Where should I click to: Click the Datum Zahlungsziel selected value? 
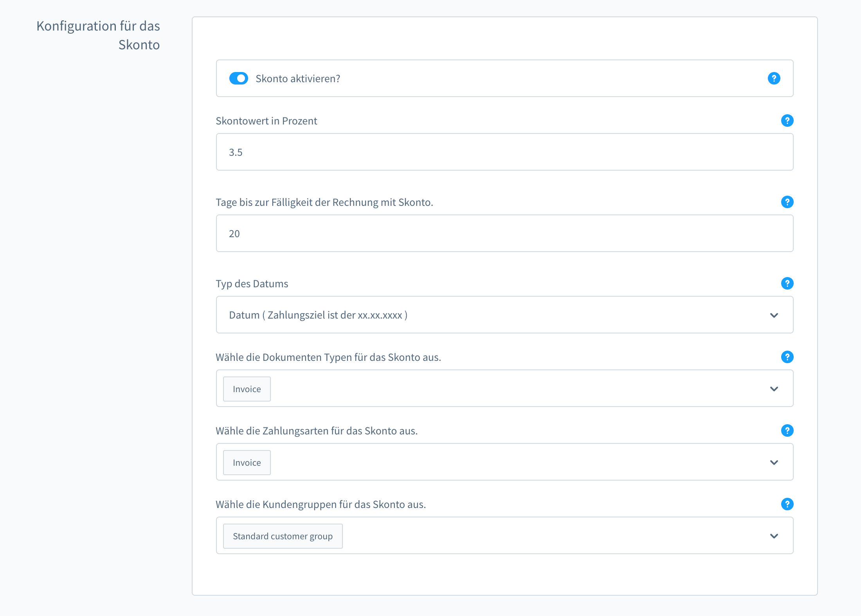point(318,315)
